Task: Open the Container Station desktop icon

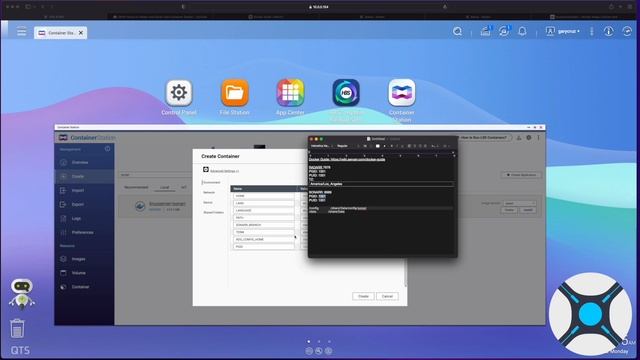Action: point(402,93)
